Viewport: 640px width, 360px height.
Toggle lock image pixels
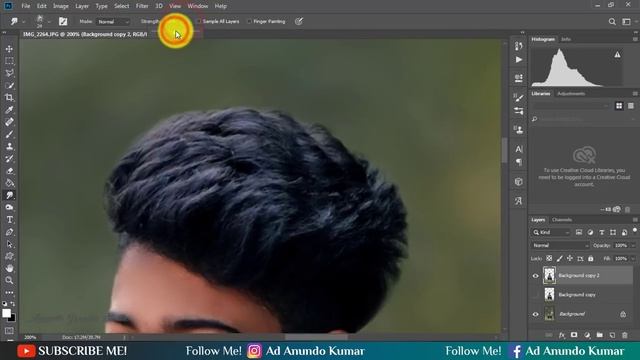click(560, 258)
